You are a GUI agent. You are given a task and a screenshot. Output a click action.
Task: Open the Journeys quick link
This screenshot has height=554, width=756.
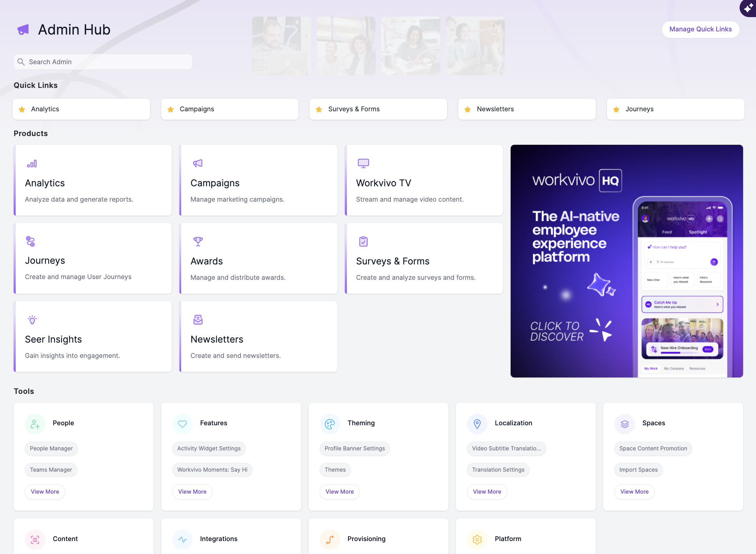[676, 109]
